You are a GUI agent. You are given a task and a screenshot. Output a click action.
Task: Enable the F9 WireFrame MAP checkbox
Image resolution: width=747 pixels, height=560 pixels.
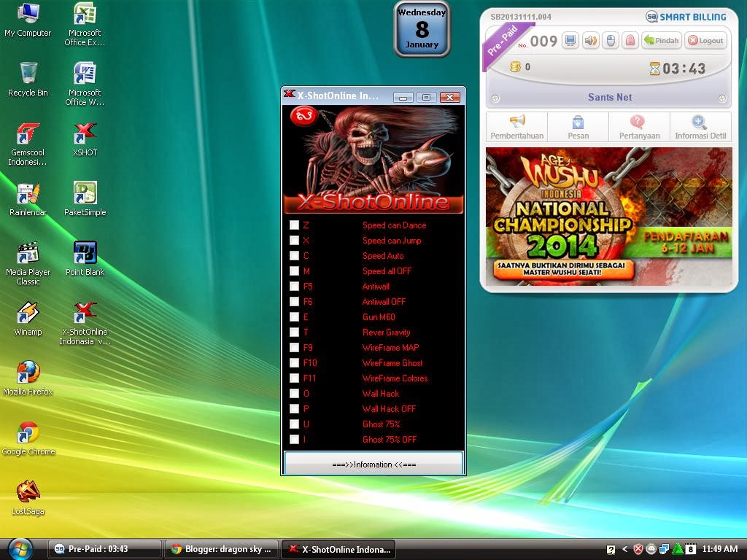295,348
